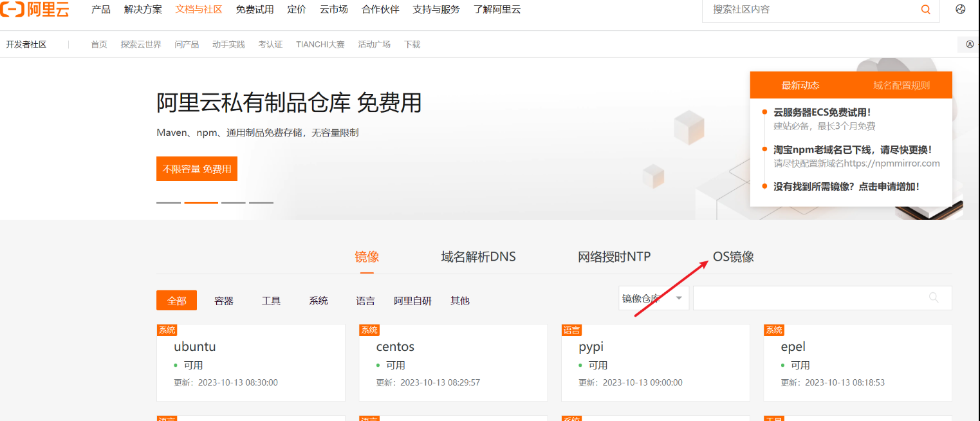Open the globe icon at top right
Screen dimensions: 980x421
pyautogui.click(x=961, y=9)
